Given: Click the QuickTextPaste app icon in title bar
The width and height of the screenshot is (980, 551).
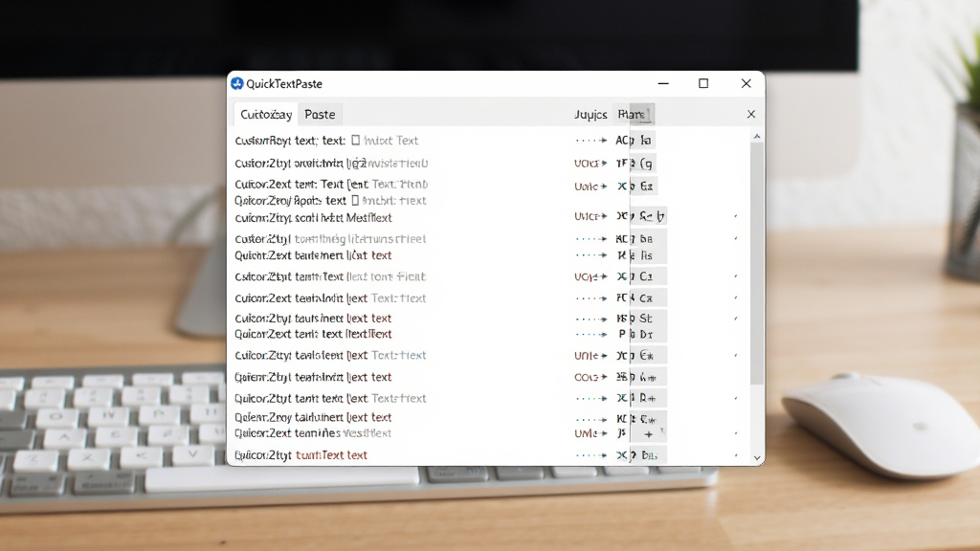Looking at the screenshot, I should coord(237,84).
